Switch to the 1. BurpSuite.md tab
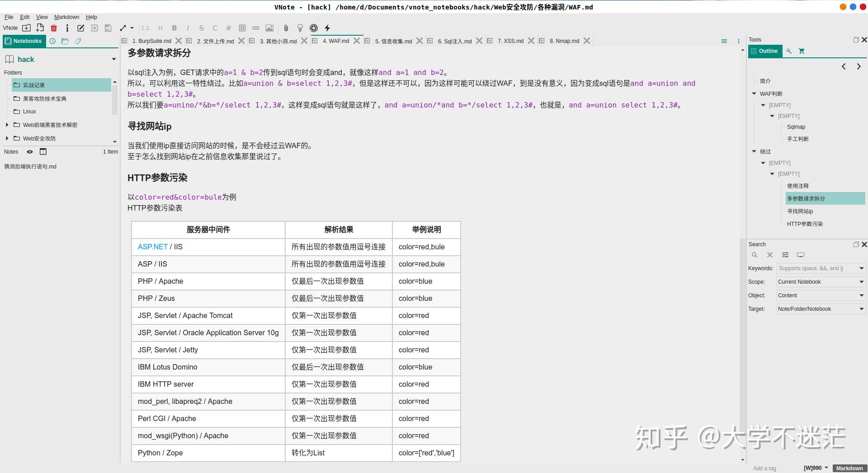868x473 pixels. point(151,41)
